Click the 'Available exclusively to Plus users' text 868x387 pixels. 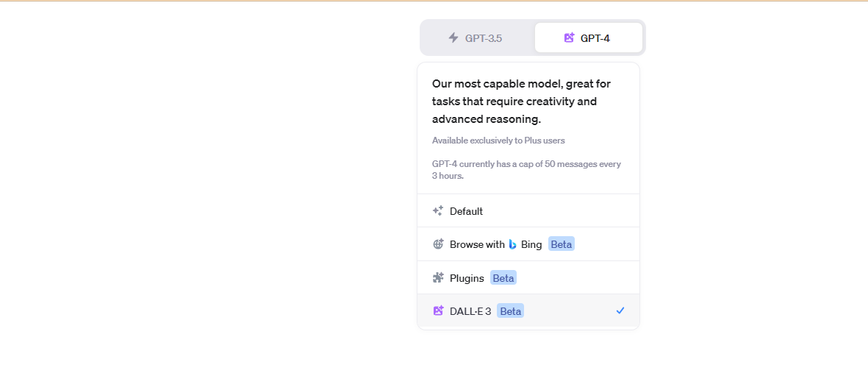(498, 141)
